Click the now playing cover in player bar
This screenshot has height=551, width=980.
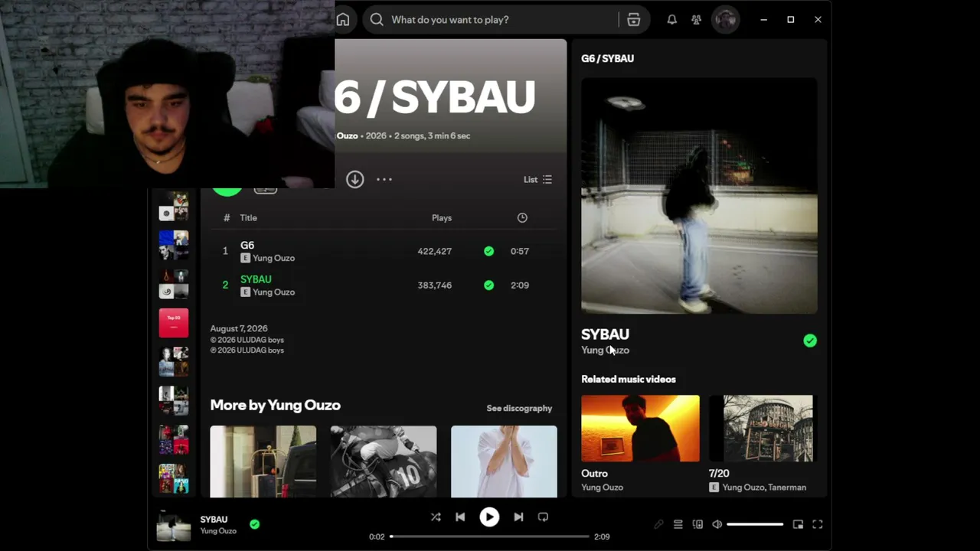pos(174,525)
